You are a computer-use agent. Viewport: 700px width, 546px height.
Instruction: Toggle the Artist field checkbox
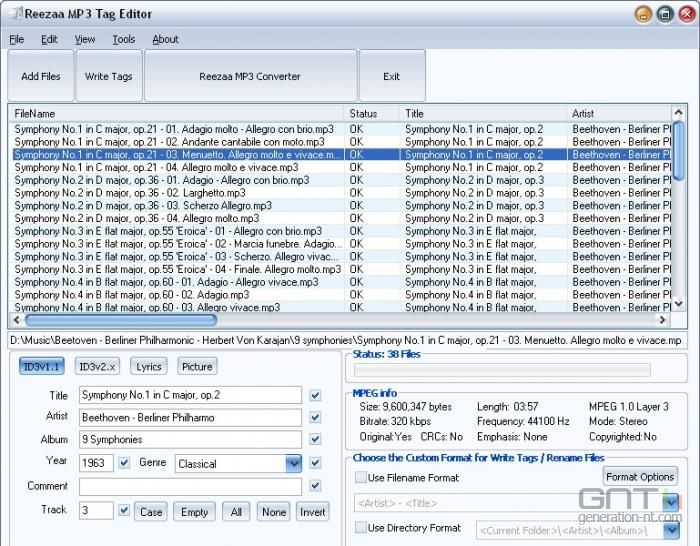click(x=315, y=417)
